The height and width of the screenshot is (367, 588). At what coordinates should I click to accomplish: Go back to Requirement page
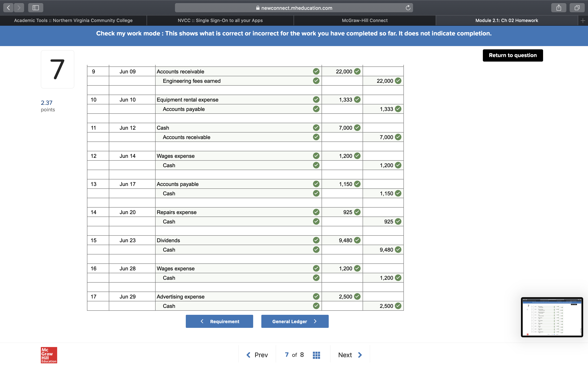point(219,321)
